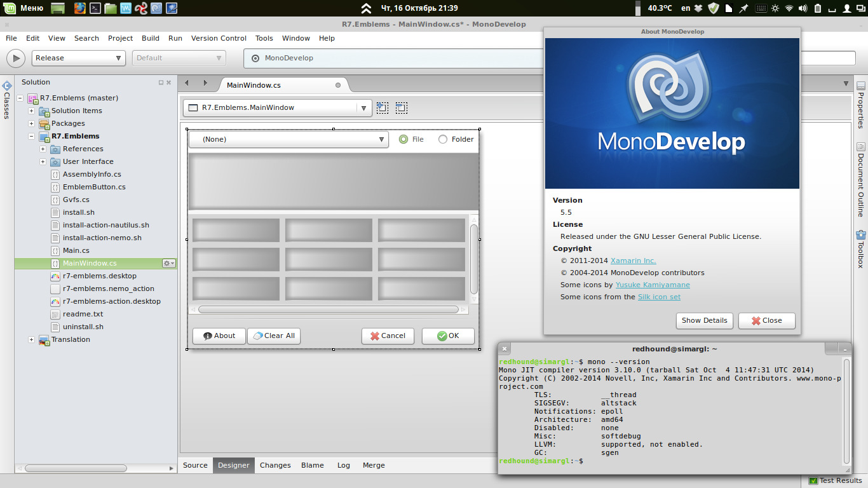Image resolution: width=868 pixels, height=488 pixels.
Task: Open the file manager launcher in the panel
Action: (x=111, y=8)
